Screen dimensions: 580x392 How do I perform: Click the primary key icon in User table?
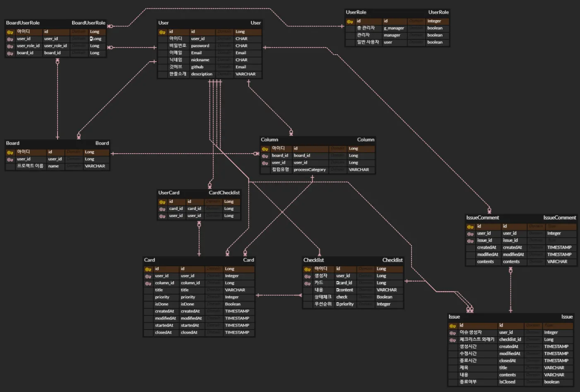click(162, 32)
